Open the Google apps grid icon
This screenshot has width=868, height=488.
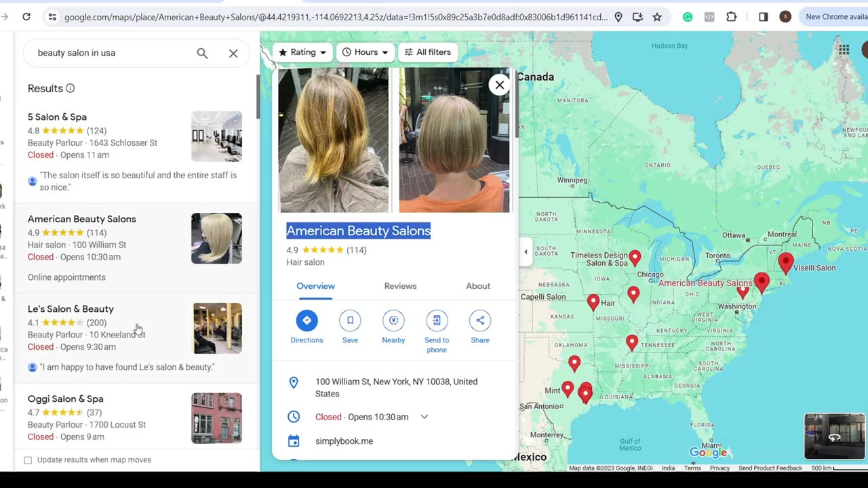click(844, 49)
